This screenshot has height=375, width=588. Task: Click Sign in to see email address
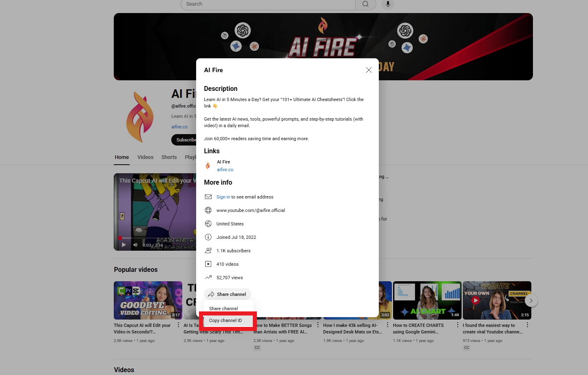point(223,197)
